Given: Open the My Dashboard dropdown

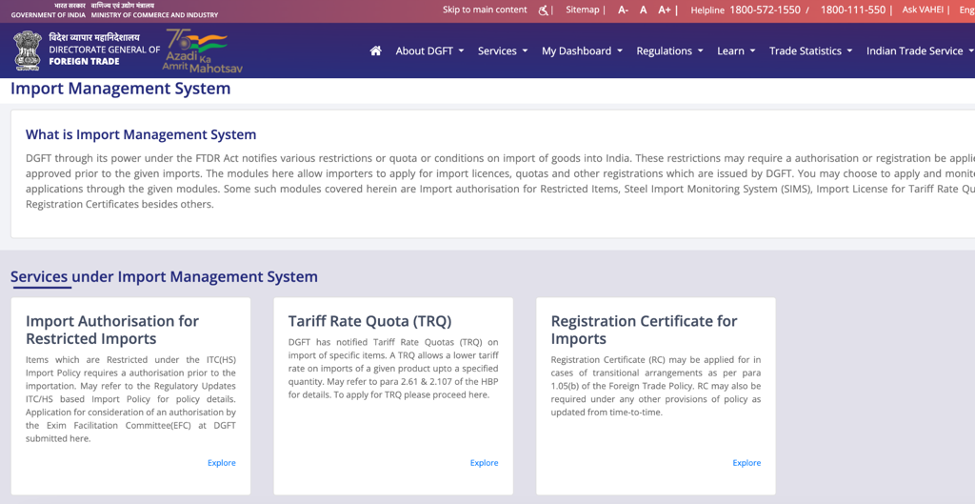Looking at the screenshot, I should (x=582, y=51).
